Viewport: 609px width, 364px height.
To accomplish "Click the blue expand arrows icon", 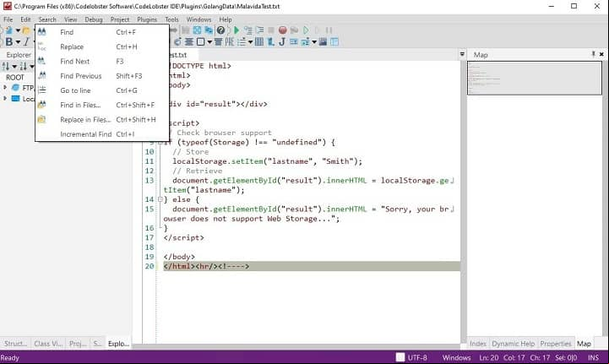I will pos(197,30).
